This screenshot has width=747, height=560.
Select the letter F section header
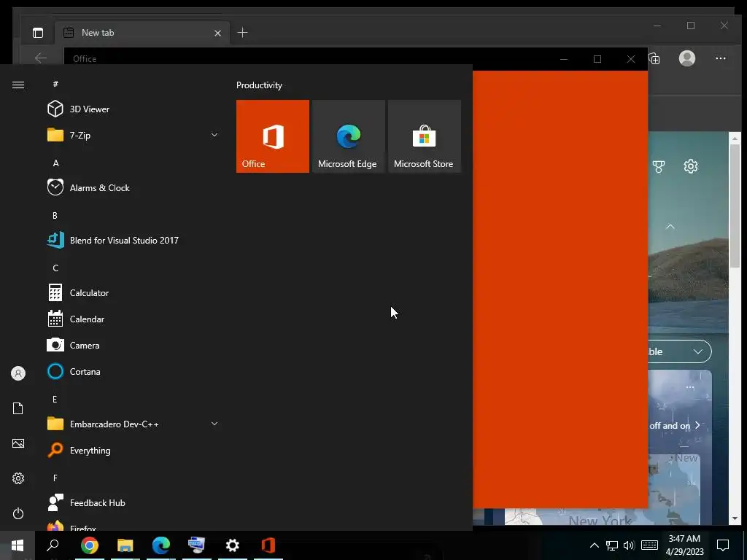pos(55,478)
